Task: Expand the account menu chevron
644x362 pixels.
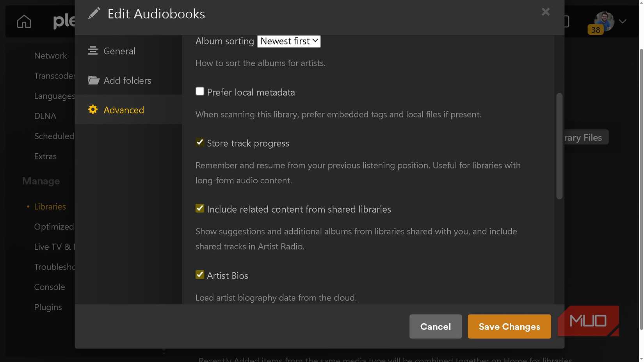Action: point(623,21)
